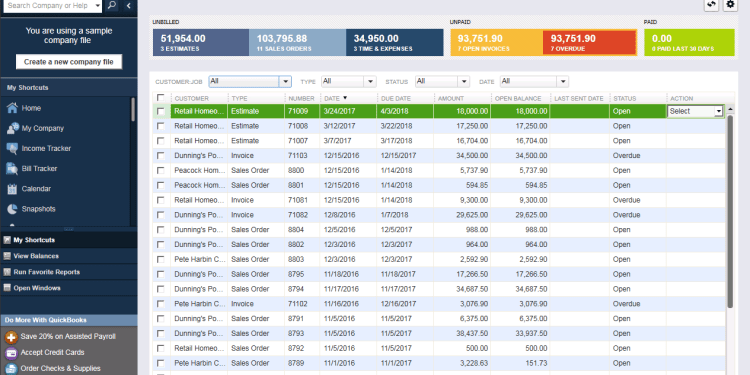The width and height of the screenshot is (750, 375).
Task: Expand the search scope dropdown arrow
Action: click(x=98, y=6)
